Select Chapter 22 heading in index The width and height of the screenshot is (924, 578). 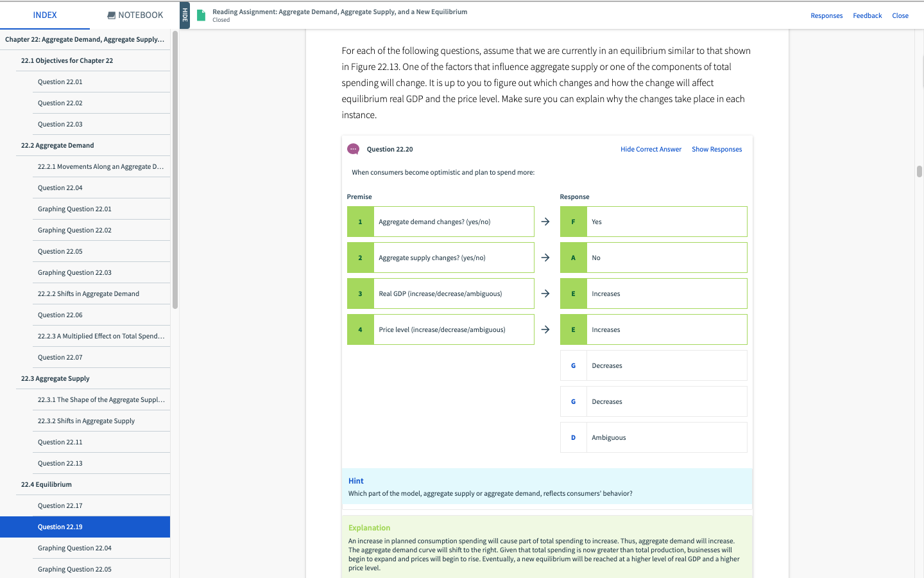coord(85,39)
